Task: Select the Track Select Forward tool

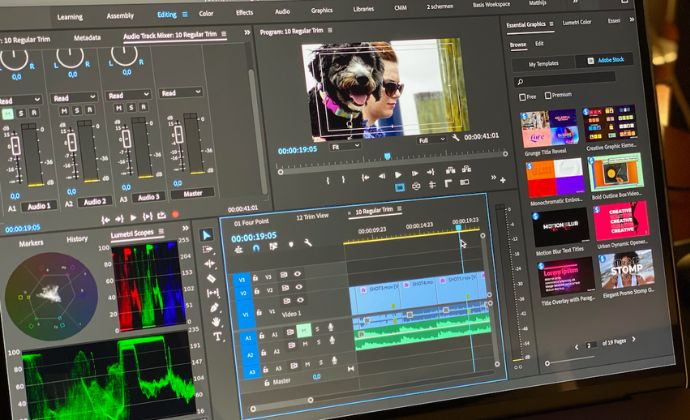Action: click(208, 249)
